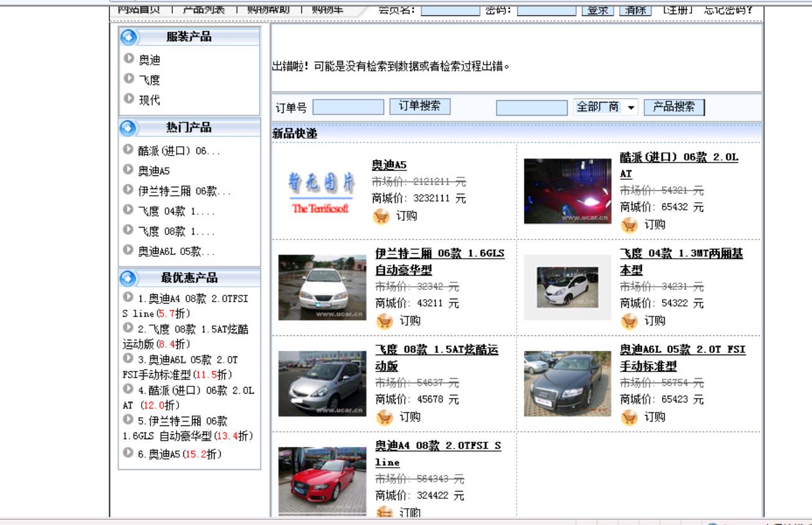Image resolution: width=812 pixels, height=525 pixels.
Task: Click the car photo for 飞度 04款 1.3MT
Action: click(568, 288)
